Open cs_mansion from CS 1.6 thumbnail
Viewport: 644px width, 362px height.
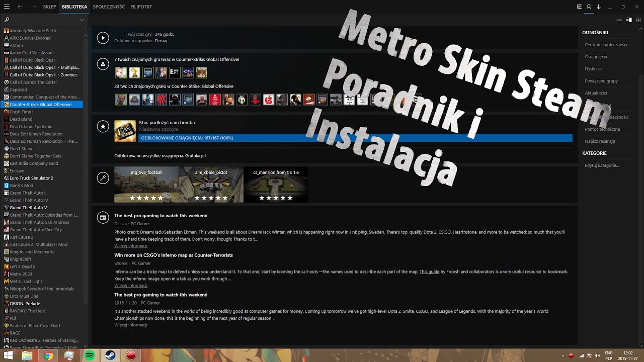276,185
